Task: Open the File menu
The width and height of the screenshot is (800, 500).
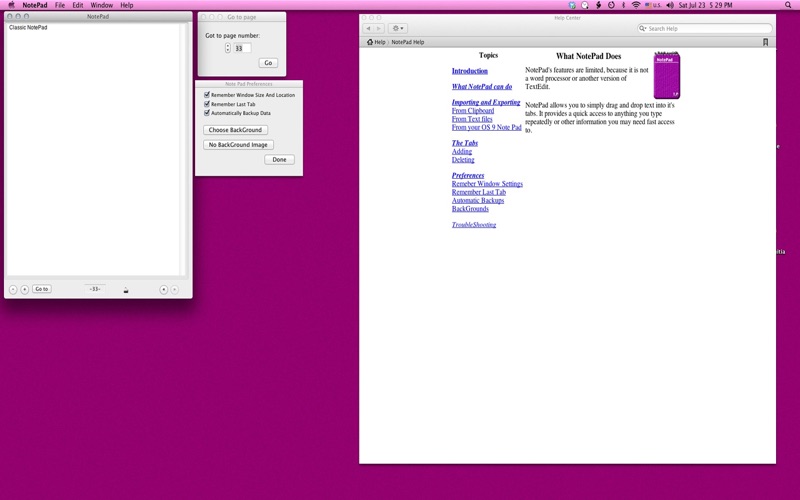Action: point(60,5)
